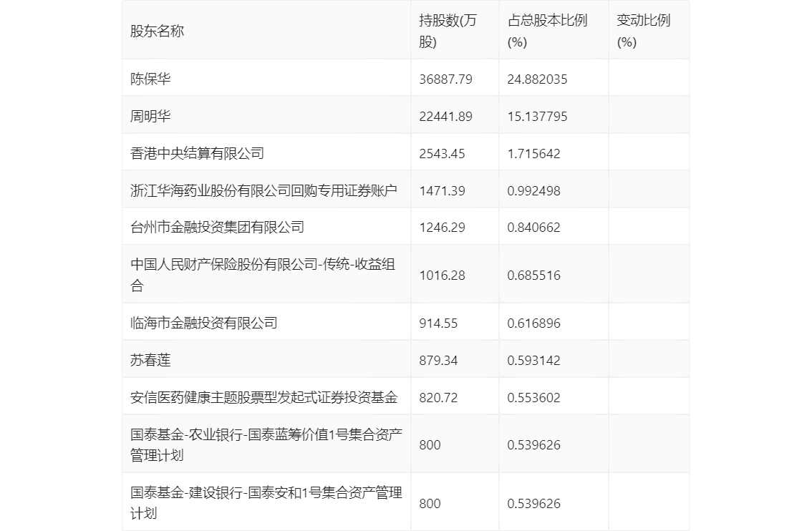Select shareholder name 苏春莲
Image resolution: width=812 pixels, height=531 pixels.
[x=150, y=360]
